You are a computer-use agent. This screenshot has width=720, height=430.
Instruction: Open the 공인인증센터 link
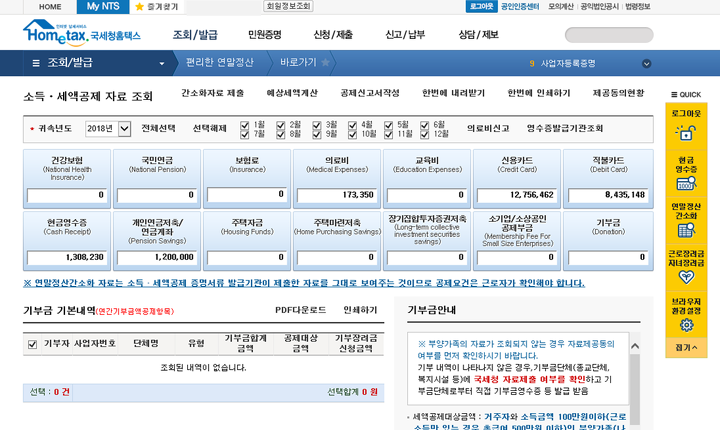point(520,7)
